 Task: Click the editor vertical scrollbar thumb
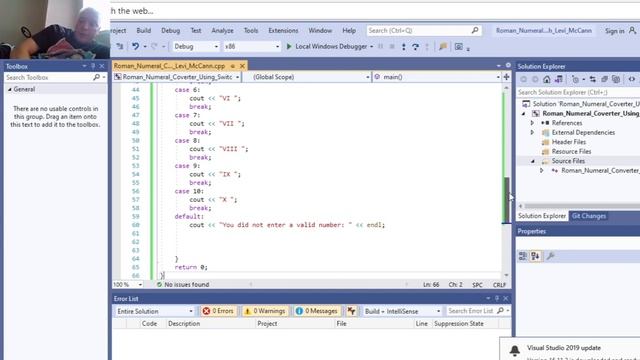pyautogui.click(x=507, y=200)
